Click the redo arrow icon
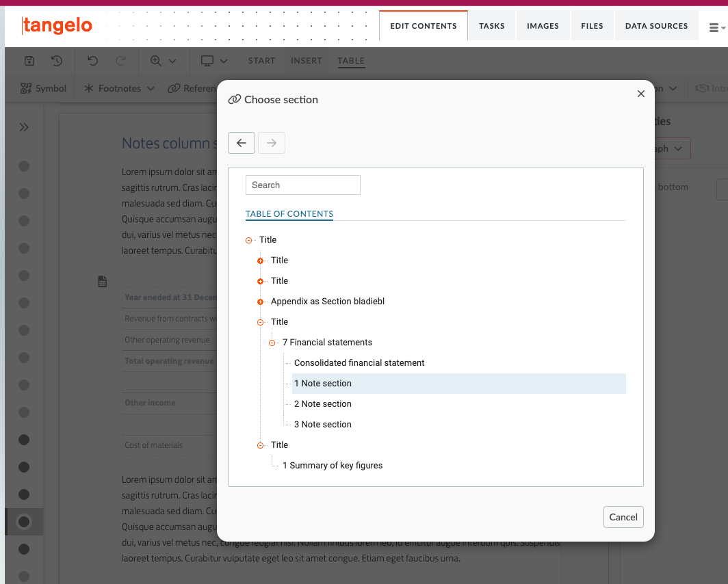The image size is (728, 584). (120, 61)
